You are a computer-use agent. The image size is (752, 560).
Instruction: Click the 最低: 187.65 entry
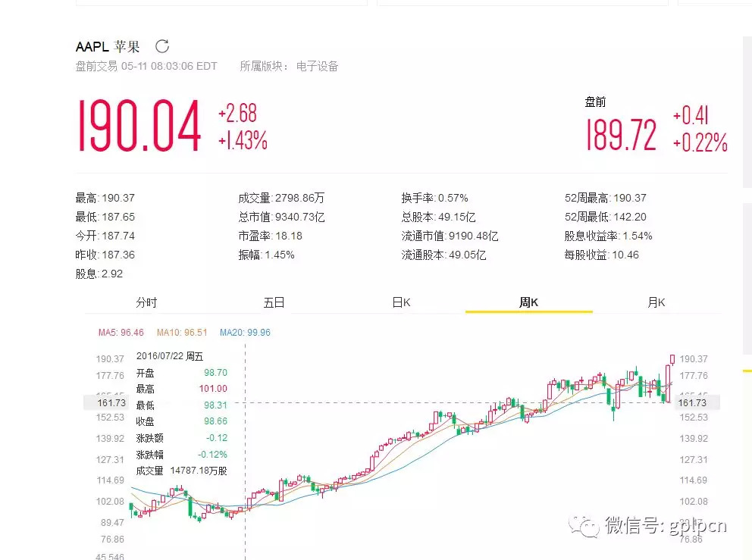(x=105, y=217)
